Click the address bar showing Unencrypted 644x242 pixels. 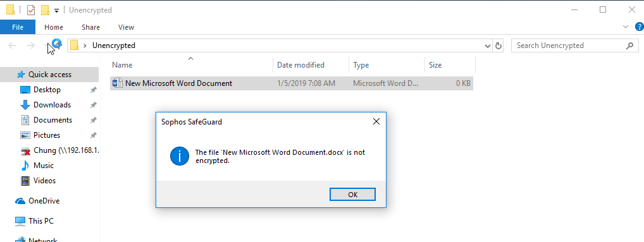click(x=279, y=45)
